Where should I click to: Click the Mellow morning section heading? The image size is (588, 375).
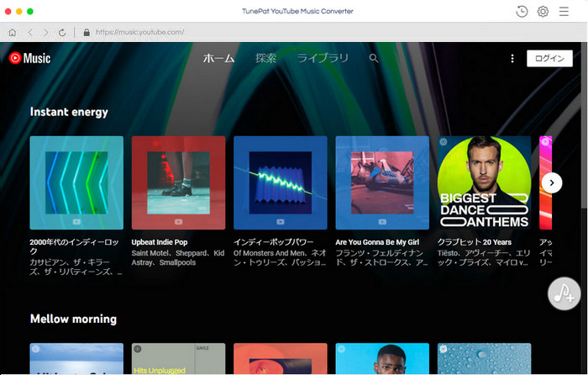tap(73, 319)
